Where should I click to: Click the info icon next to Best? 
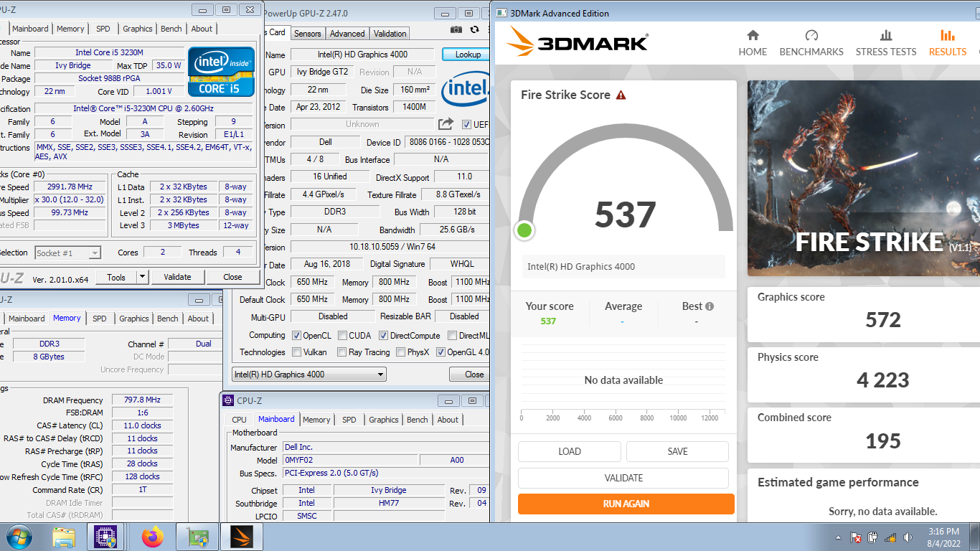(710, 306)
